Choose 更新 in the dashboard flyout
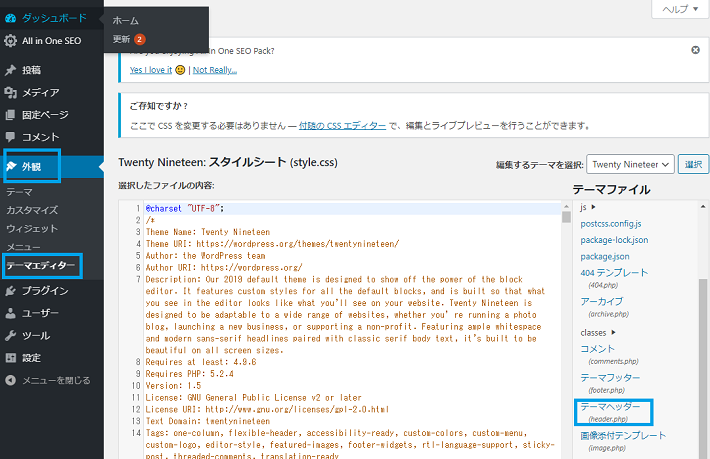710x459 pixels. pos(121,39)
